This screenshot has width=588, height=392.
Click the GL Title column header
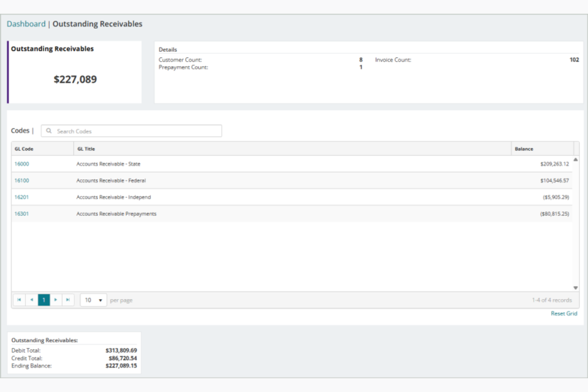click(86, 149)
